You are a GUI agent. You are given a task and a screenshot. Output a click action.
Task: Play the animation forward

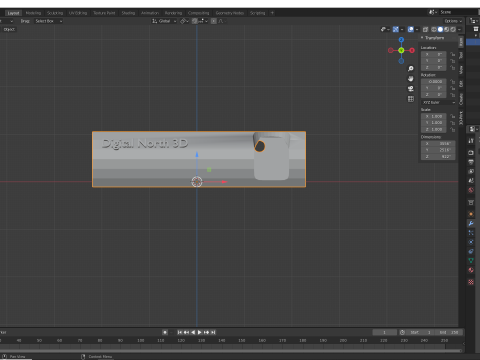tap(200, 332)
